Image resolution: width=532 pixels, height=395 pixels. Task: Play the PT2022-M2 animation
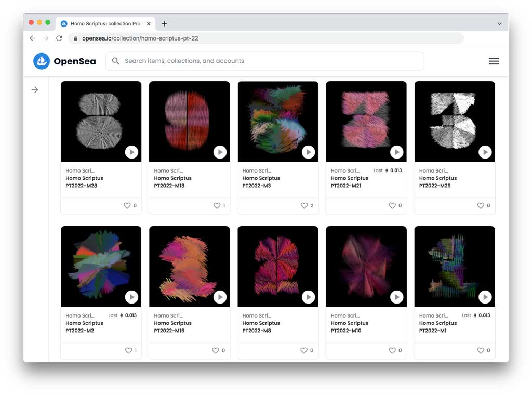click(131, 297)
